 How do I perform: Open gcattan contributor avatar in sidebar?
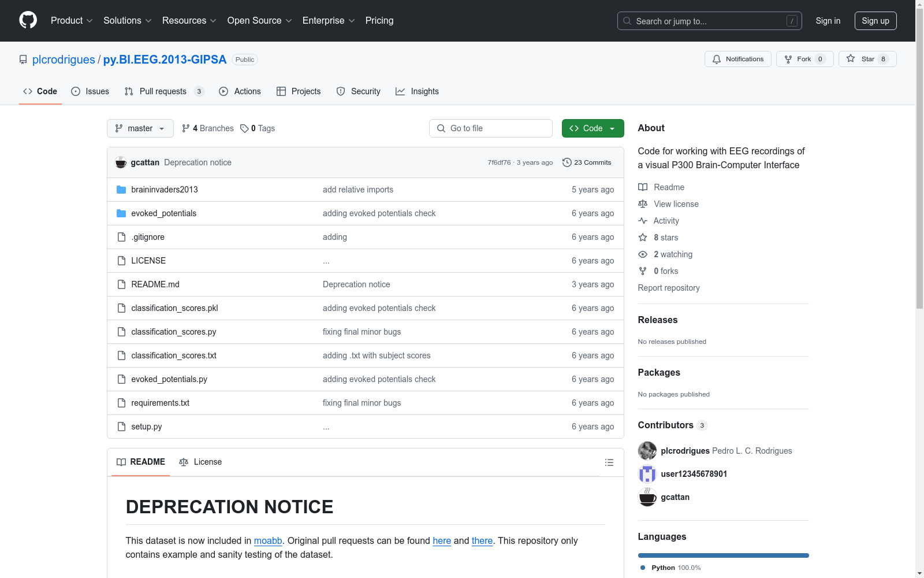[647, 497]
